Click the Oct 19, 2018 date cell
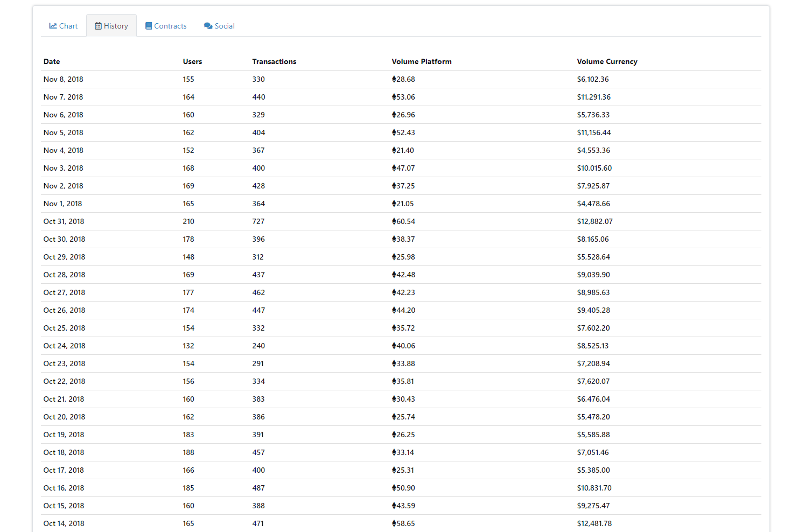 coord(64,435)
